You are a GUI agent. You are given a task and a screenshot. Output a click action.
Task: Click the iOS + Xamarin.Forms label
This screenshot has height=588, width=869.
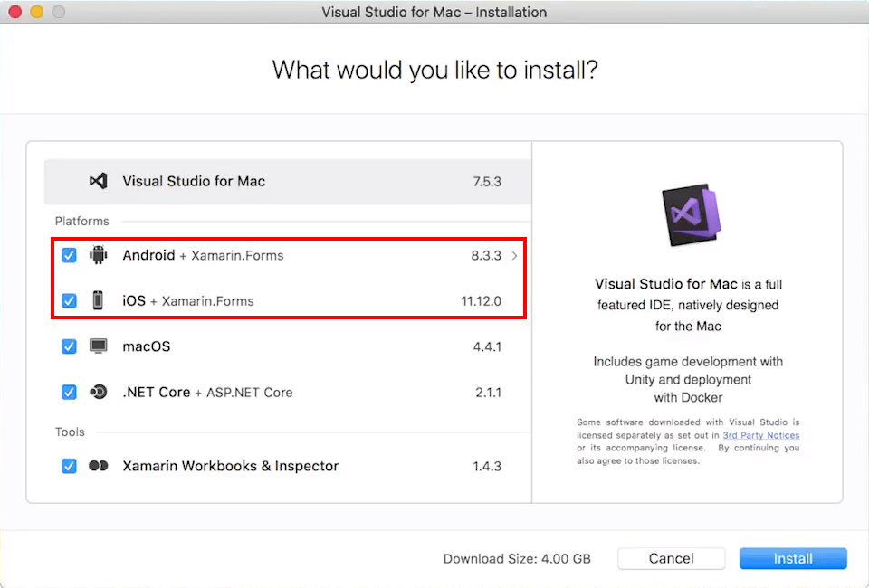point(188,300)
